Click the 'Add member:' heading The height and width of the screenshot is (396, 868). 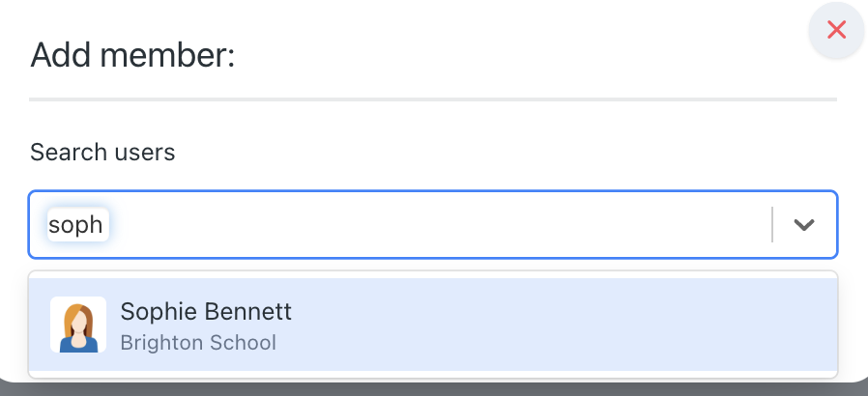click(132, 56)
